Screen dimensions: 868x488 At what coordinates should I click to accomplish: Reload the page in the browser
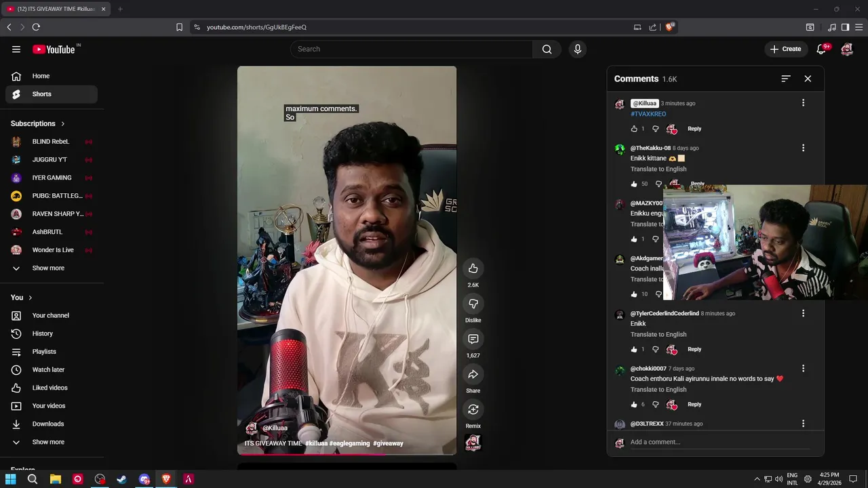(36, 27)
